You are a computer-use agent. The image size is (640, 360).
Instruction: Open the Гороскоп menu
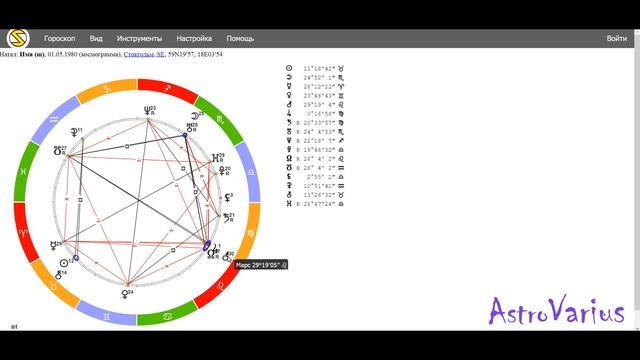pos(60,38)
